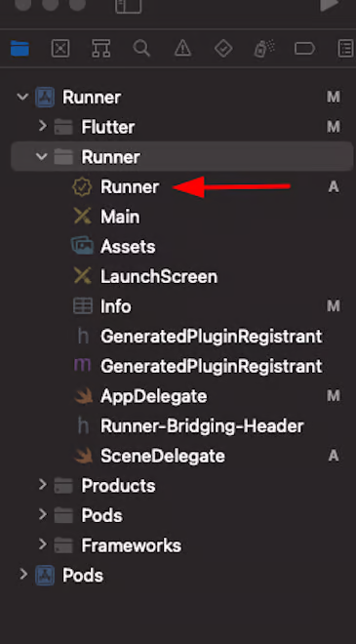The height and width of the screenshot is (644, 356).
Task: Toggle the navigator sidebar button
Action: (x=129, y=6)
